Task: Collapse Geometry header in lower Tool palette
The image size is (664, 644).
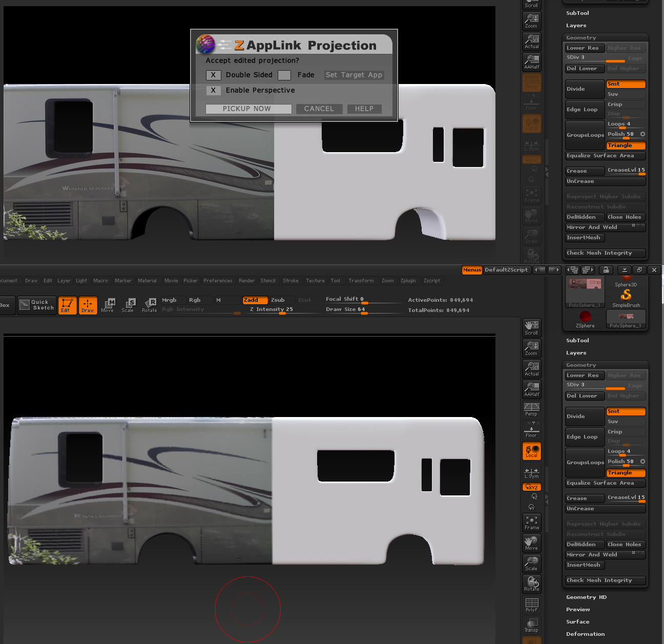Action: pos(581,365)
